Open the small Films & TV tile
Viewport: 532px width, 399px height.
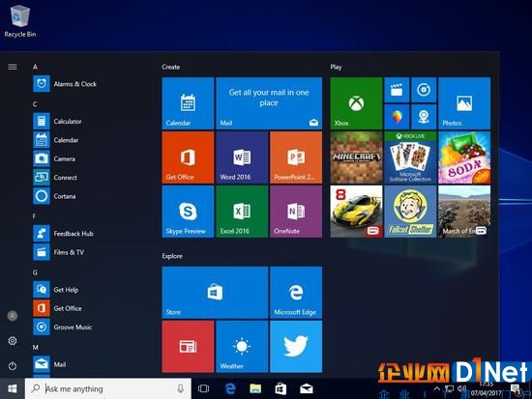[x=397, y=90]
